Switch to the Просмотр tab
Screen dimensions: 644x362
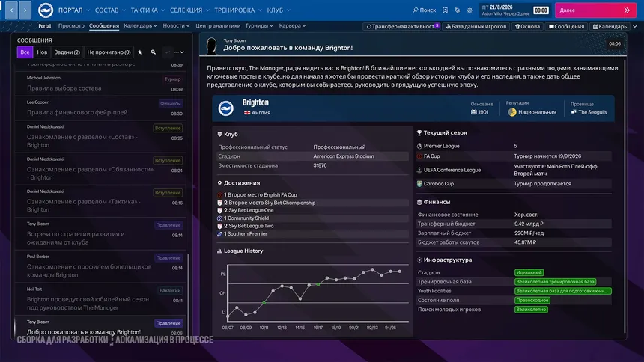click(x=71, y=26)
